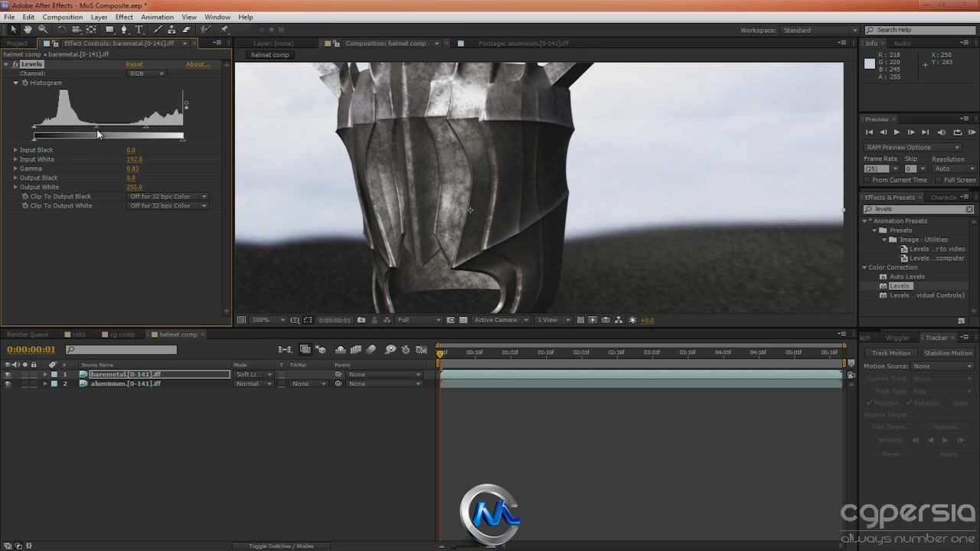Toggle Clip To Output Black stopwatch
980x551 pixels.
24,197
